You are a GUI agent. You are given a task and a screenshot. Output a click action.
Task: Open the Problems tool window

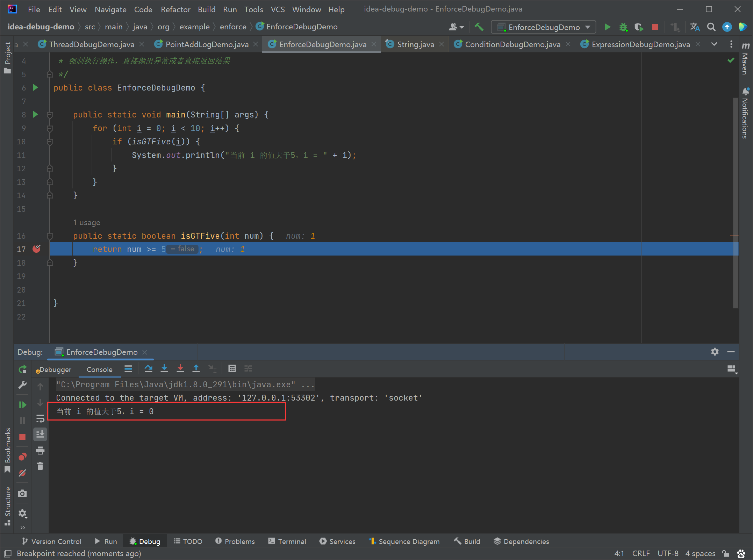coord(235,541)
